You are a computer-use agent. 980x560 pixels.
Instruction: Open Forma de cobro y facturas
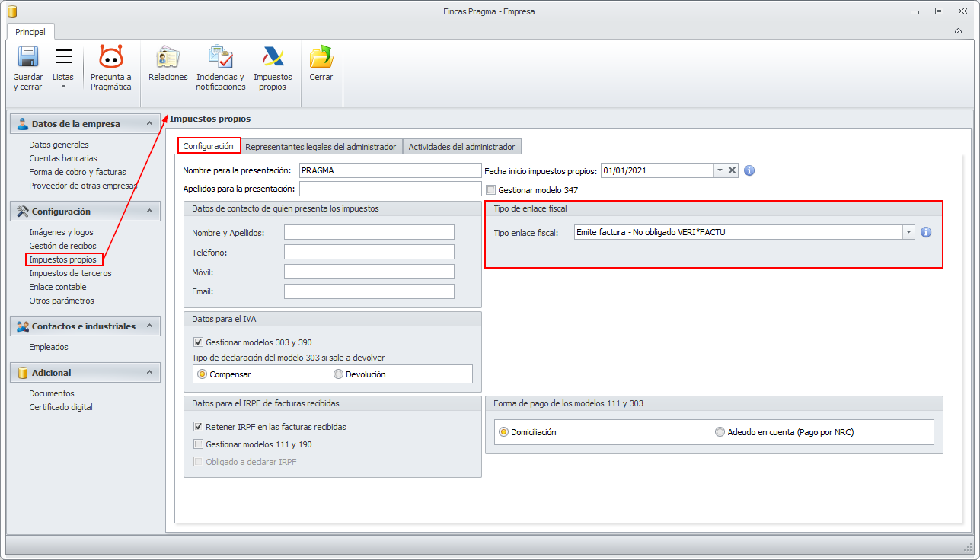78,172
